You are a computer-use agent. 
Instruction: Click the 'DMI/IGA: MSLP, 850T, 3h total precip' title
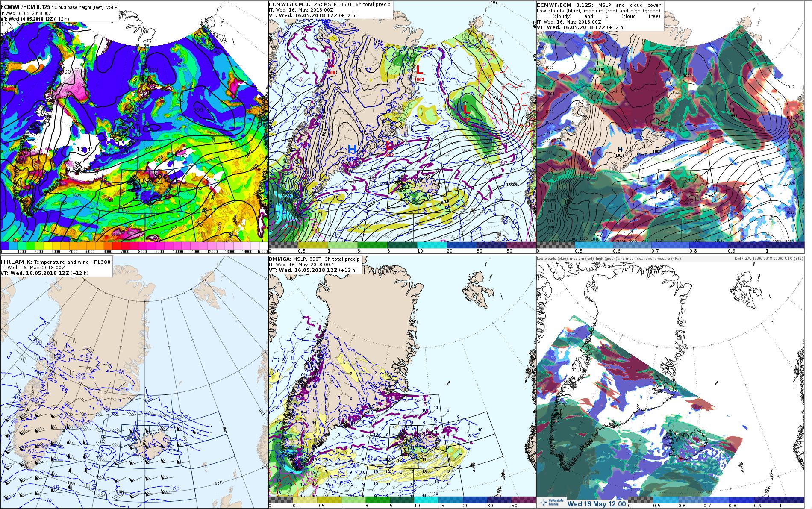314,259
